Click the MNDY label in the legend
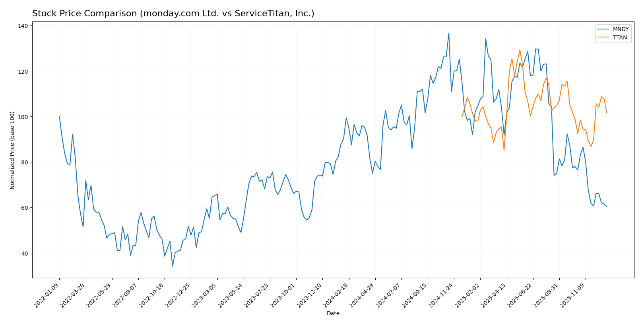Screen dimensions: 644x326 pyautogui.click(x=621, y=29)
